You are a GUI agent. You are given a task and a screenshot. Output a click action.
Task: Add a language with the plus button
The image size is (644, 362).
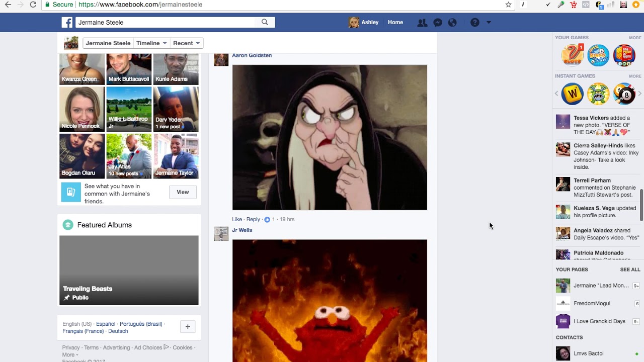pos(188,327)
